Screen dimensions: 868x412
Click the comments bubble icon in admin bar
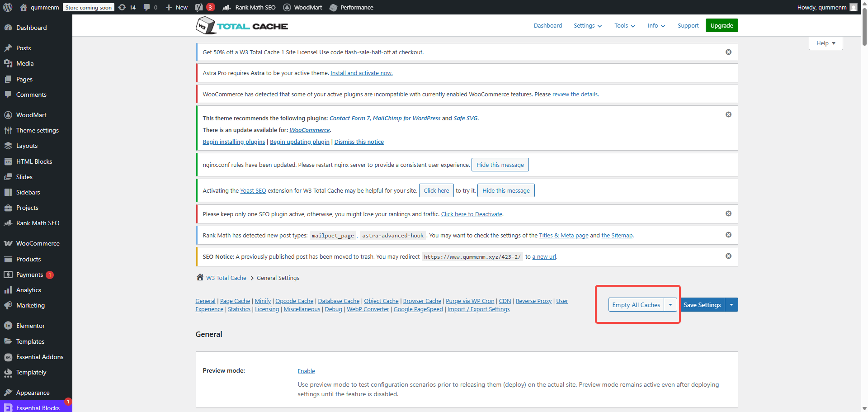147,7
